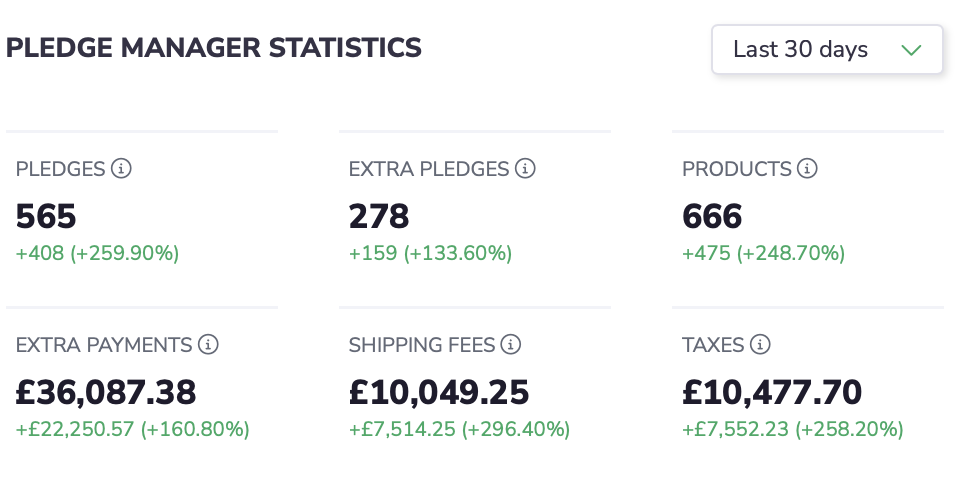The image size is (960, 504).
Task: Click the +£7,552.23 (+258.20%) taxes change
Action: pyautogui.click(x=793, y=429)
